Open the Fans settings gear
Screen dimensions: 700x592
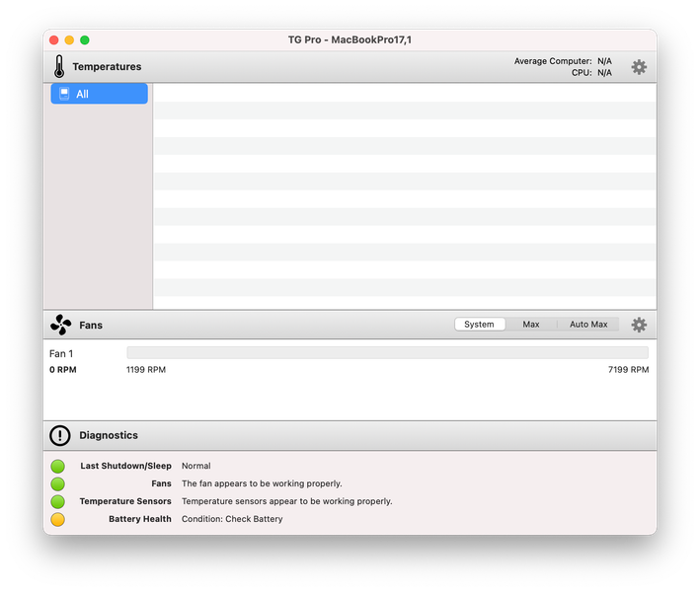(639, 325)
